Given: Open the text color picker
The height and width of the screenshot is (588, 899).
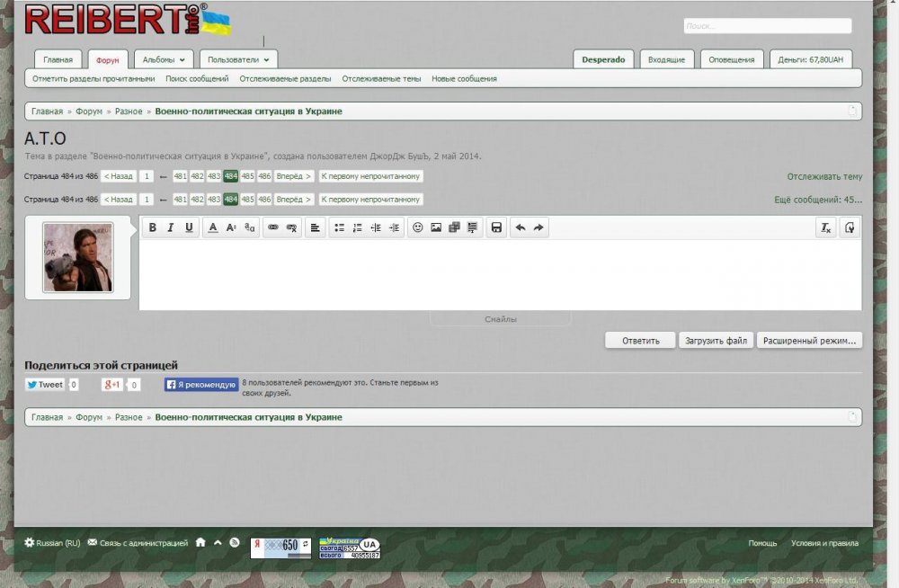Looking at the screenshot, I should (212, 228).
